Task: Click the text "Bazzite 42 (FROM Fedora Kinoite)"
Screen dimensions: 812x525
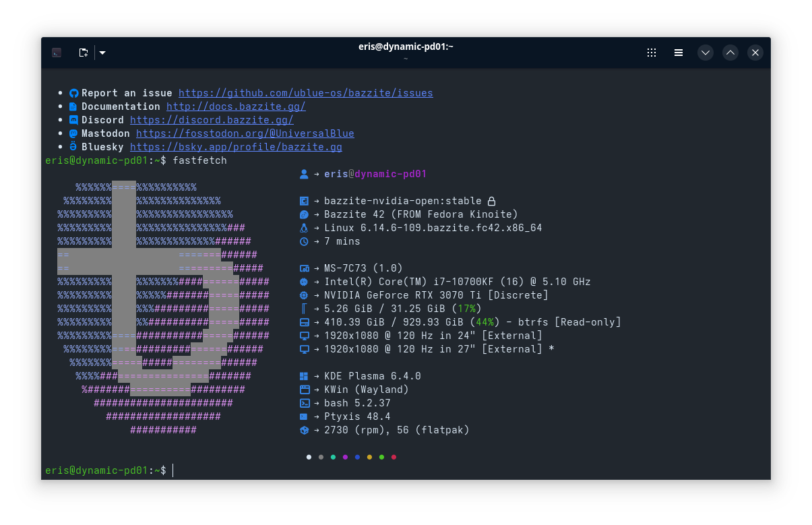Action: pyautogui.click(x=420, y=214)
